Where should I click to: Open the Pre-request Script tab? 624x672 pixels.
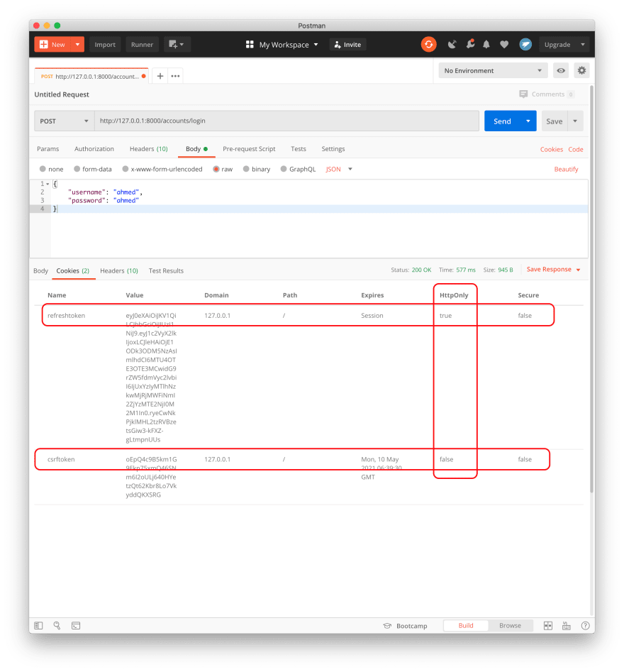(x=249, y=149)
